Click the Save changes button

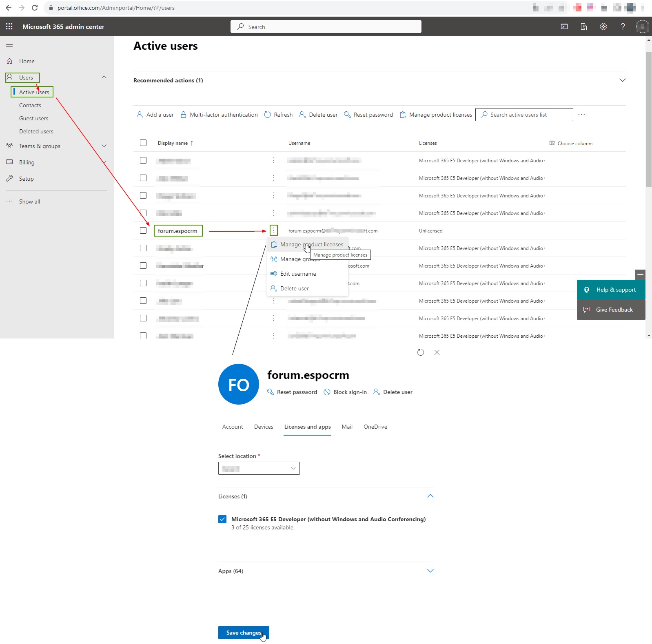pyautogui.click(x=244, y=633)
